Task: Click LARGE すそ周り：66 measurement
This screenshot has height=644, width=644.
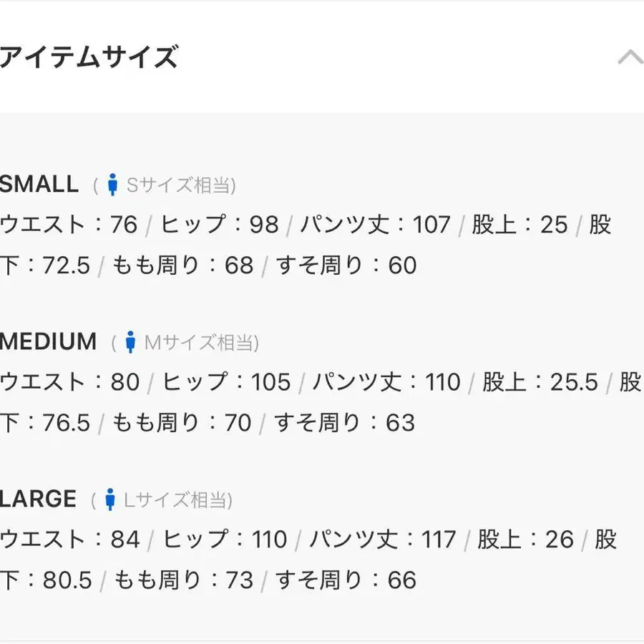Action: [x=346, y=580]
